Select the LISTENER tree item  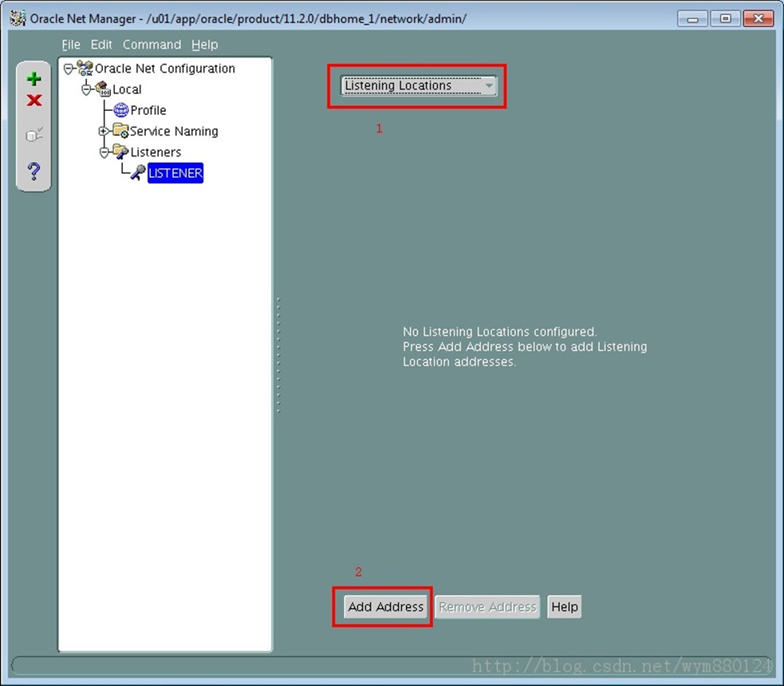click(x=175, y=173)
